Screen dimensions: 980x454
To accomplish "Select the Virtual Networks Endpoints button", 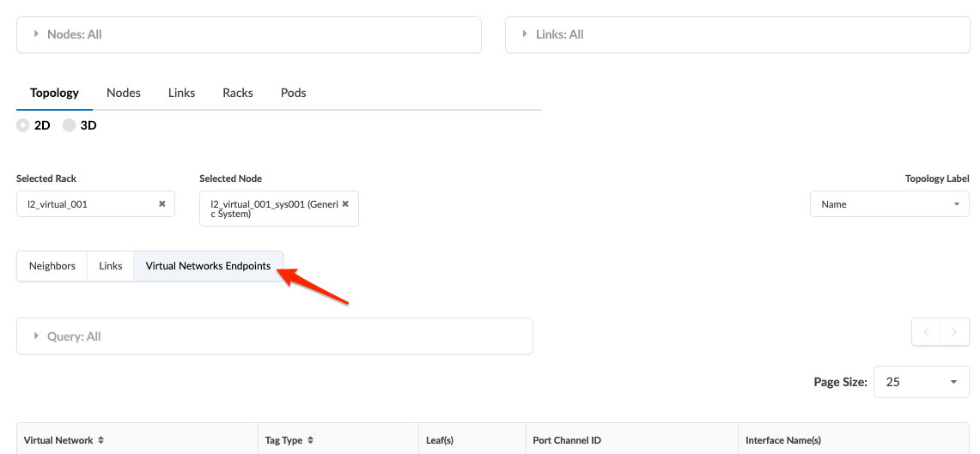I will [x=208, y=266].
